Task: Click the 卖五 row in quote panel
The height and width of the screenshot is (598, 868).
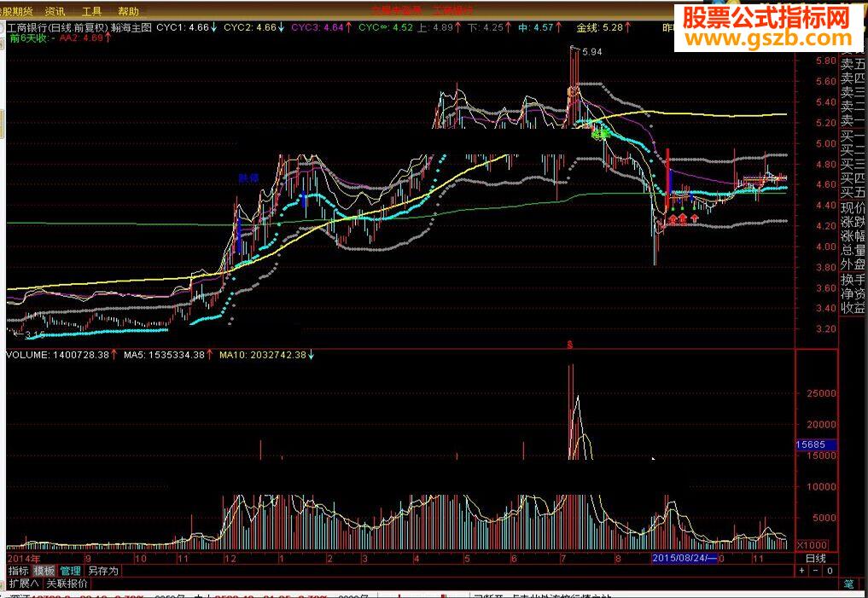Action: pyautogui.click(x=853, y=64)
